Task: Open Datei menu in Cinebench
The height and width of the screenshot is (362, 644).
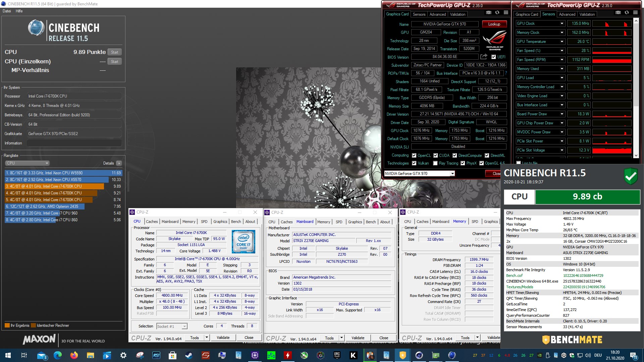Action: (7, 11)
